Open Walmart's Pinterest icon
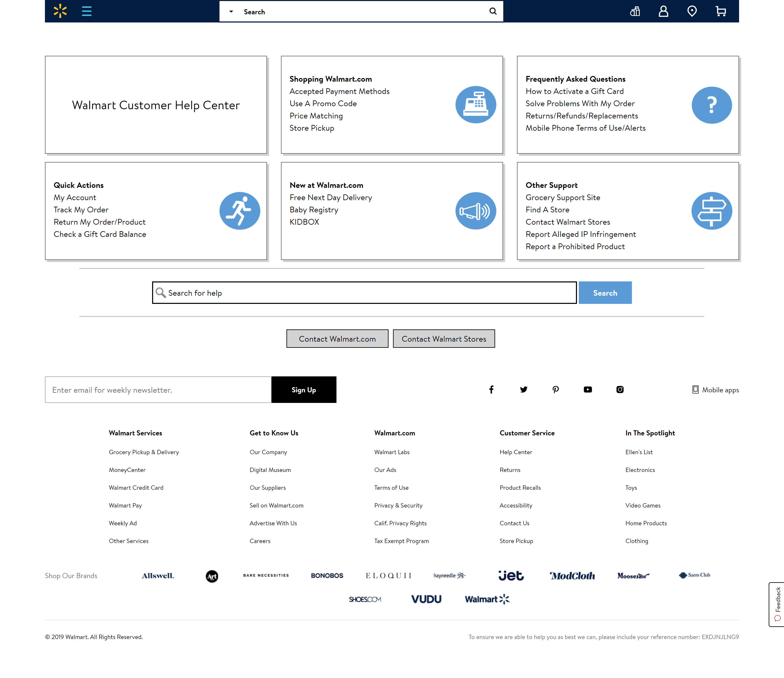Image resolution: width=784 pixels, height=678 pixels. [x=556, y=389]
